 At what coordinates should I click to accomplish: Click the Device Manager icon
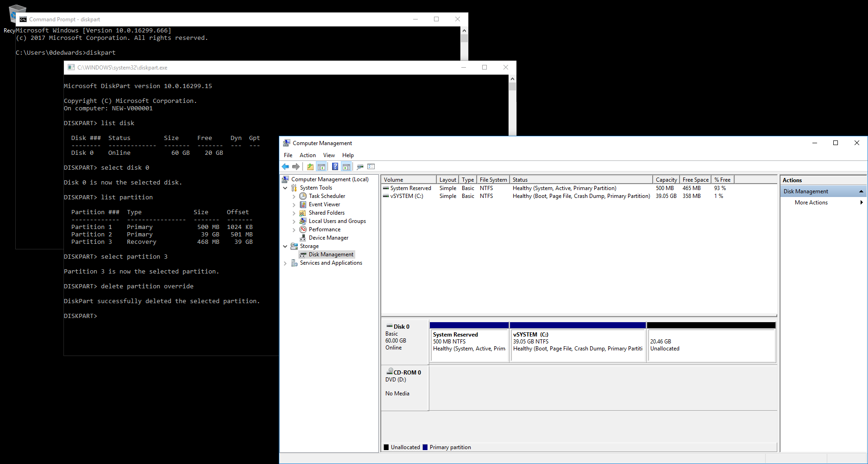(303, 238)
